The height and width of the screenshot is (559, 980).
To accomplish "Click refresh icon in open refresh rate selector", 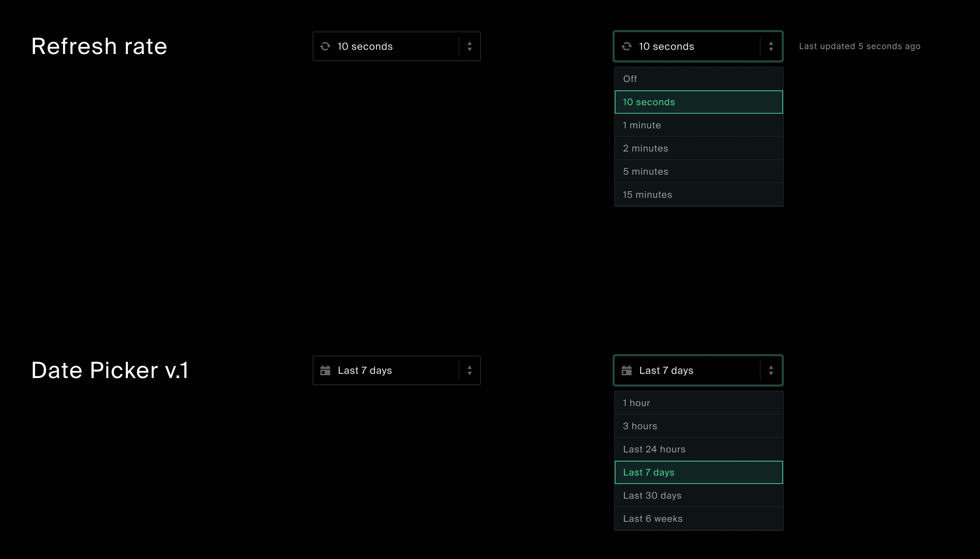I will coord(627,46).
